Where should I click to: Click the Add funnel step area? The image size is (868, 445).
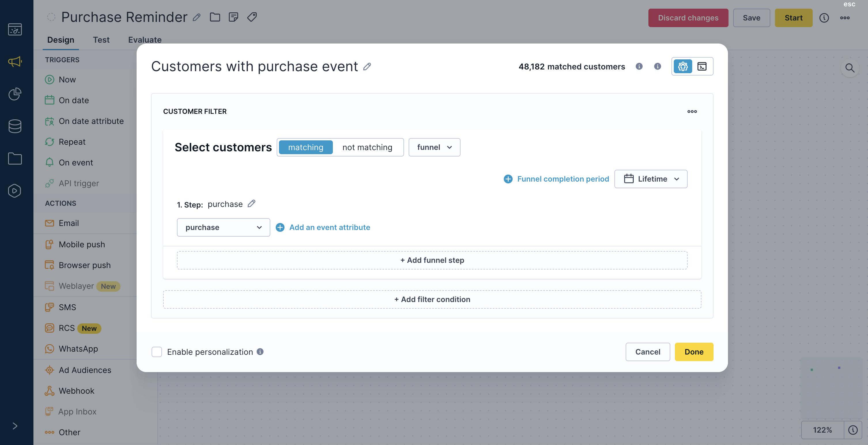point(432,260)
